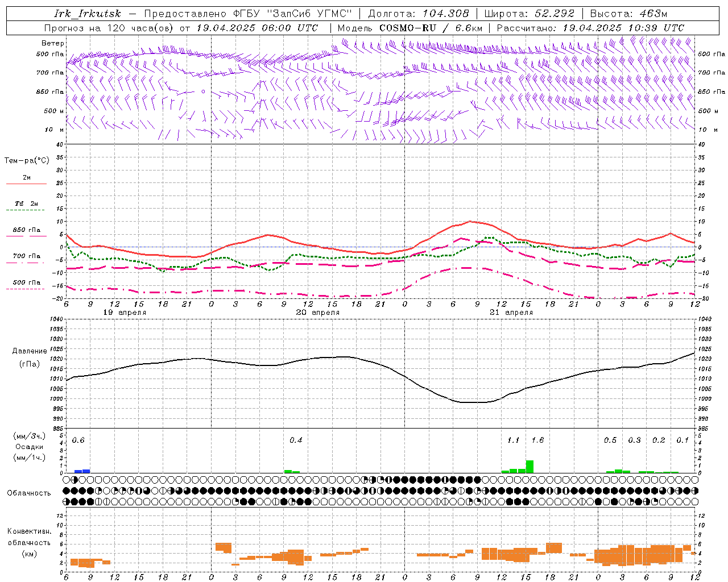Click the 0.2 precipitation total
The image size is (728, 582).
coord(659,440)
